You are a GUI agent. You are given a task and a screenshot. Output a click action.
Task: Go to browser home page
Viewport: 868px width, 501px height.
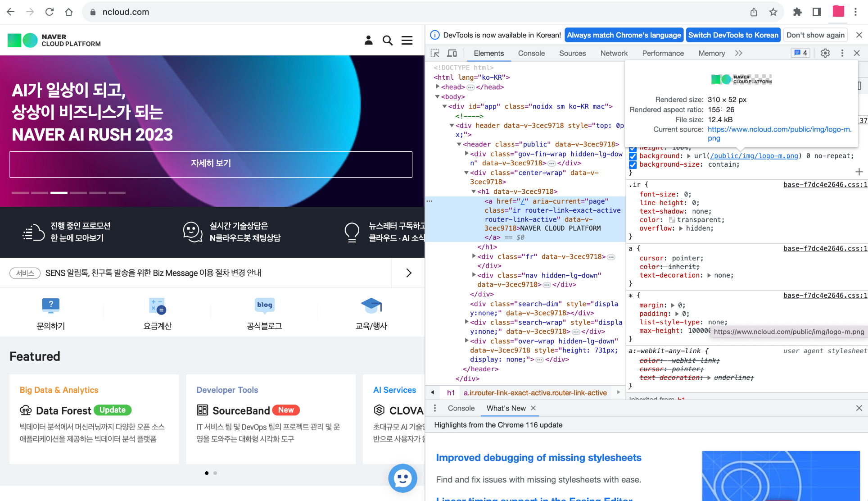point(69,12)
